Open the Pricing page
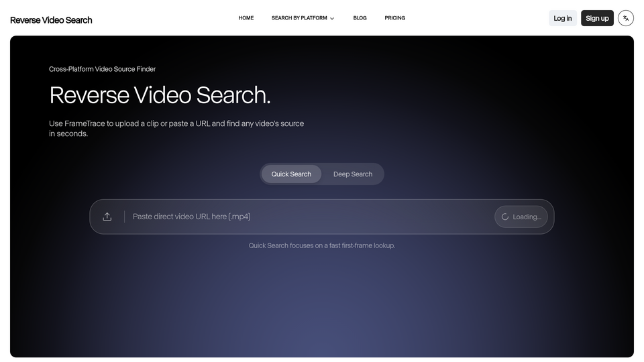The image size is (644, 362). tap(394, 18)
